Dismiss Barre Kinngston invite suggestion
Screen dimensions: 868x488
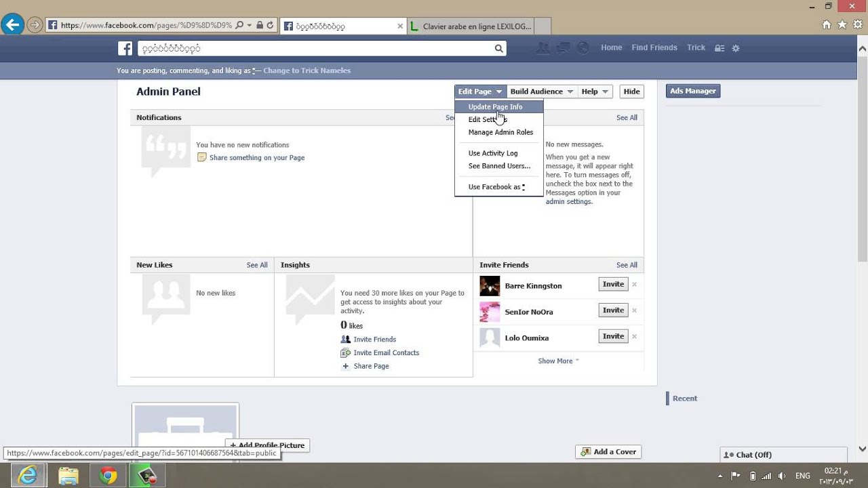635,285
